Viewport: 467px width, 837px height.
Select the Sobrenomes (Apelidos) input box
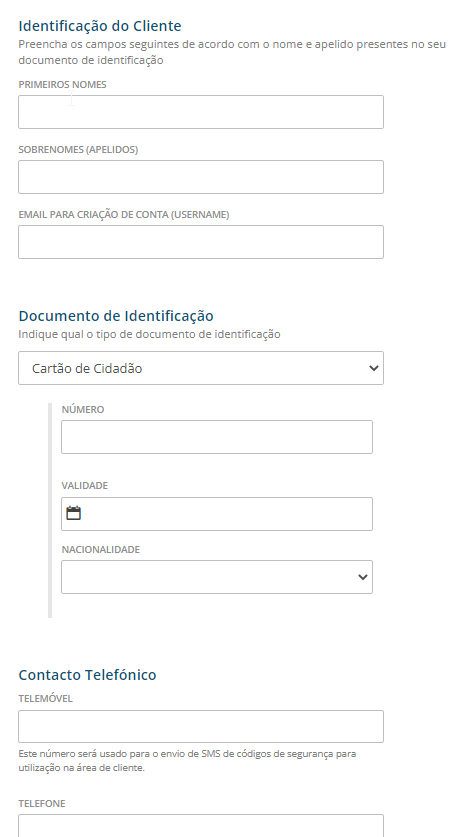201,177
